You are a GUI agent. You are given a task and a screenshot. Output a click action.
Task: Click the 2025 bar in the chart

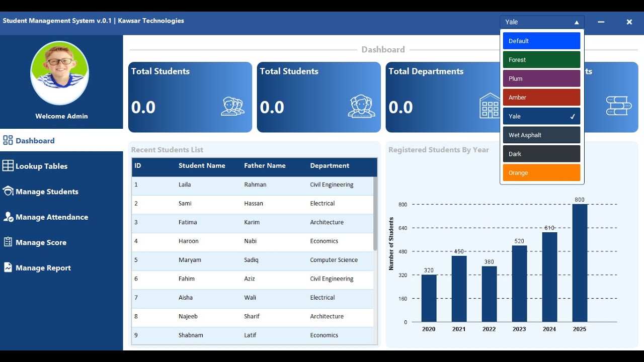[580, 263]
